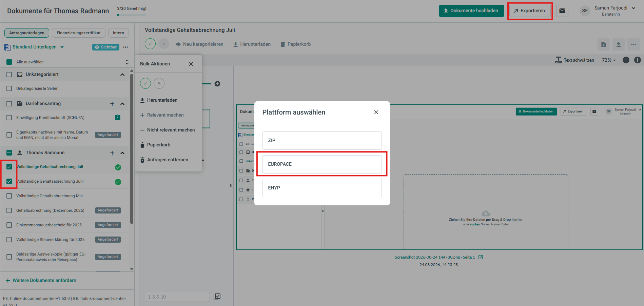This screenshot has height=306, width=644.
Task: Select Einwilligung Kreditauskunft (SCHUFA) checkbox
Action: pos(9,118)
